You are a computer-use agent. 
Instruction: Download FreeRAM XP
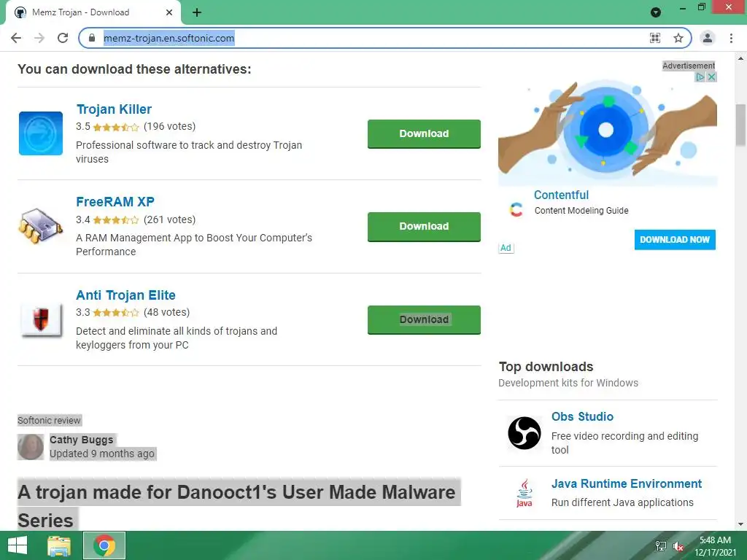click(424, 227)
